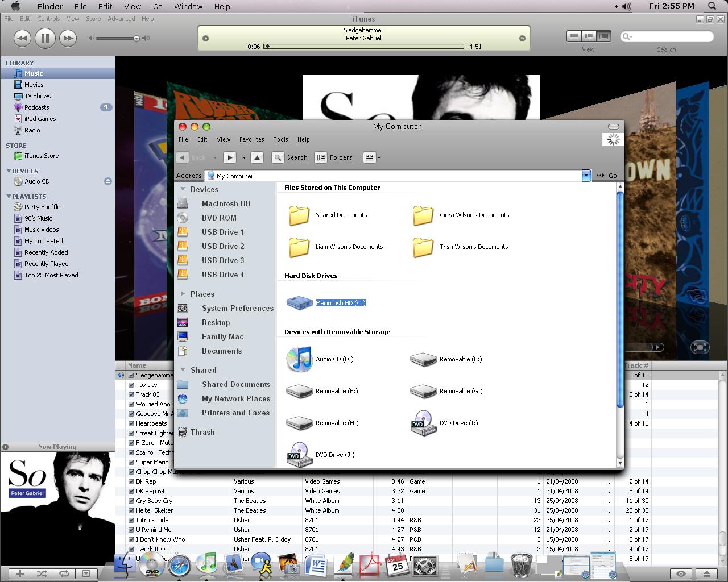Open the iTunes Controls menu
Viewport: 728px width, 582px height.
(x=48, y=19)
